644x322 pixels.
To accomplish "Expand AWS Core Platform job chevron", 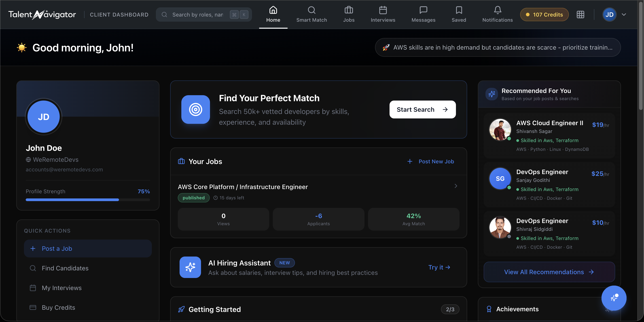I will click(x=455, y=186).
